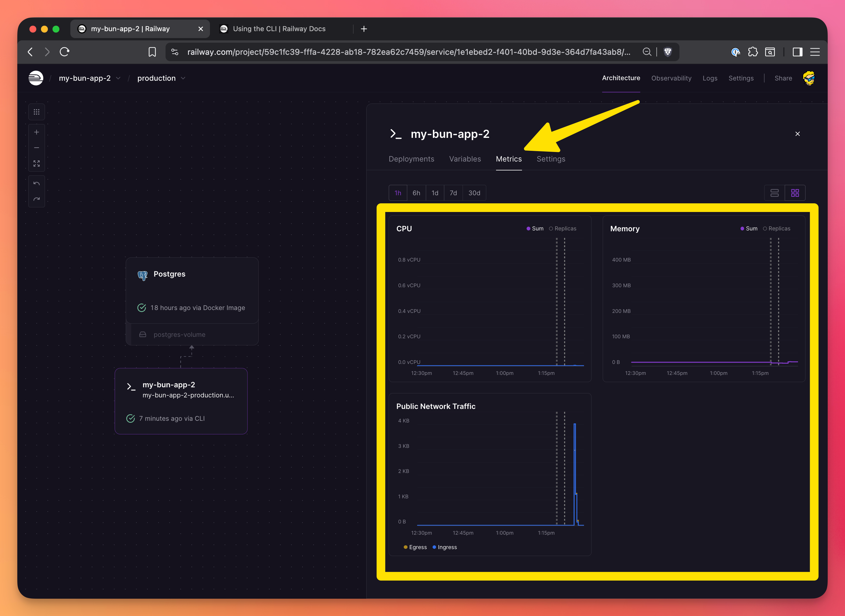Screen dimensions: 845x616
Task: Zoom out the canvas with minus icon
Action: 37,148
